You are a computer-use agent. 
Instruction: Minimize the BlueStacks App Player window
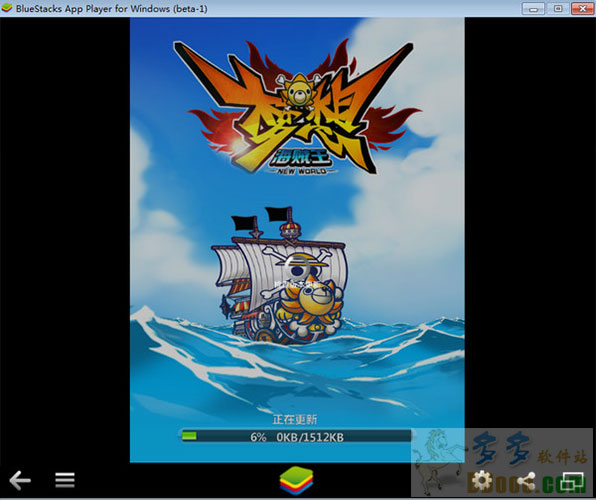coord(533,8)
